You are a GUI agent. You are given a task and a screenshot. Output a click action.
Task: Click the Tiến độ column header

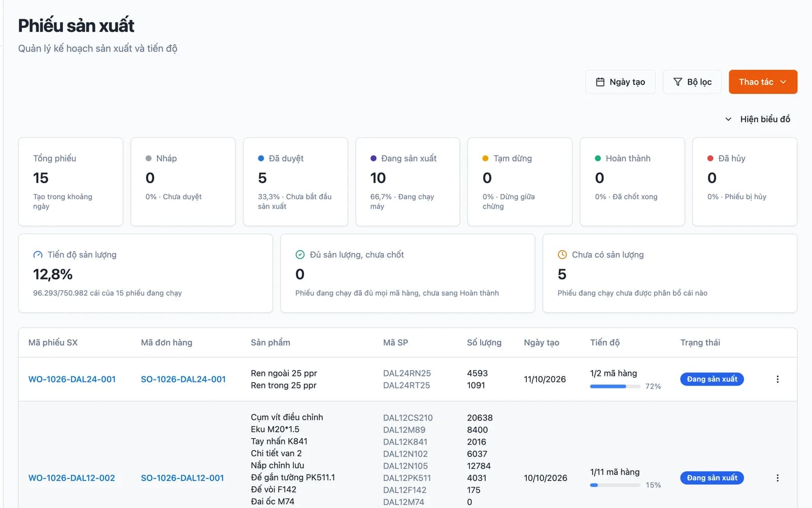pyautogui.click(x=605, y=342)
